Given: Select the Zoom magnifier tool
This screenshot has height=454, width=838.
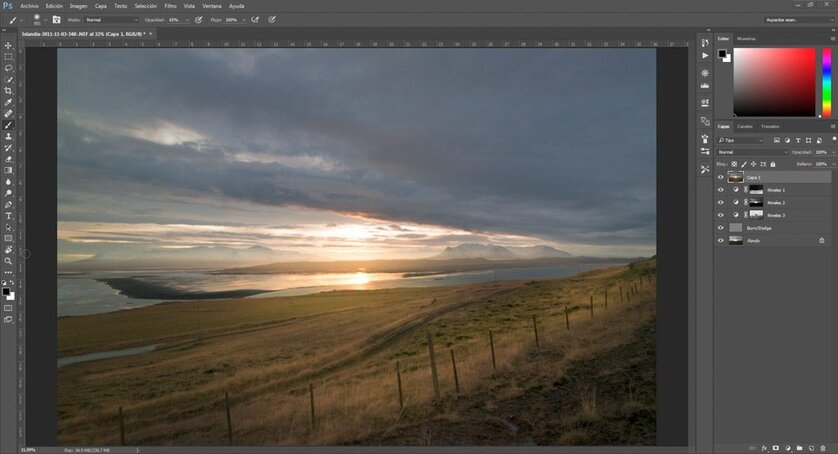Looking at the screenshot, I should [x=8, y=260].
